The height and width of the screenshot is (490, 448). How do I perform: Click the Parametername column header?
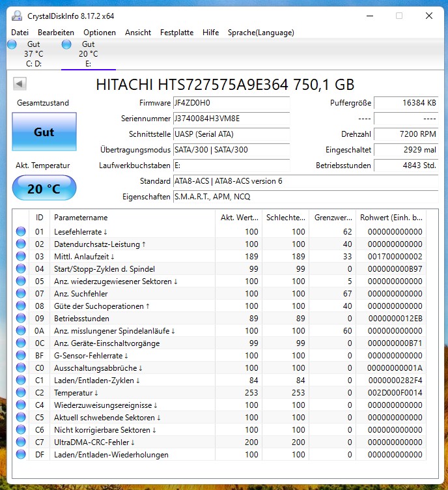[132, 218]
